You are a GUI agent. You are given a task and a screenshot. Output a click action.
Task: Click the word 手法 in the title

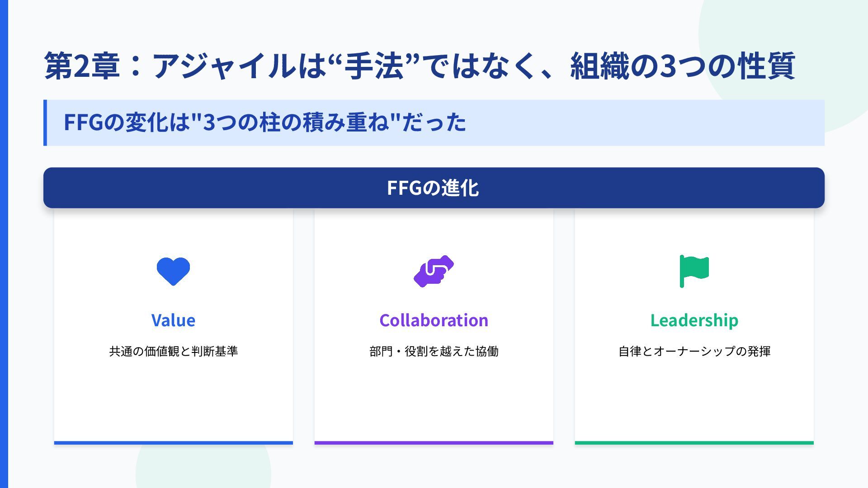tap(373, 66)
